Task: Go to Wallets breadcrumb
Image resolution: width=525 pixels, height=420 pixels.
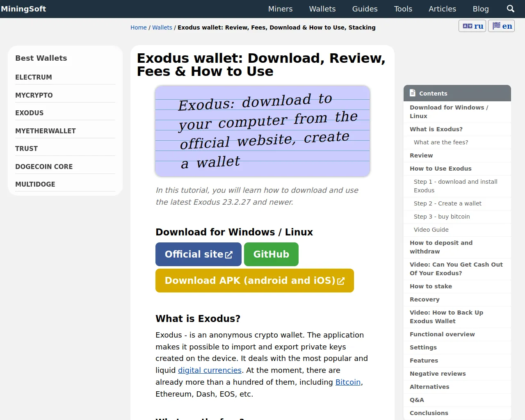Action: (162, 27)
